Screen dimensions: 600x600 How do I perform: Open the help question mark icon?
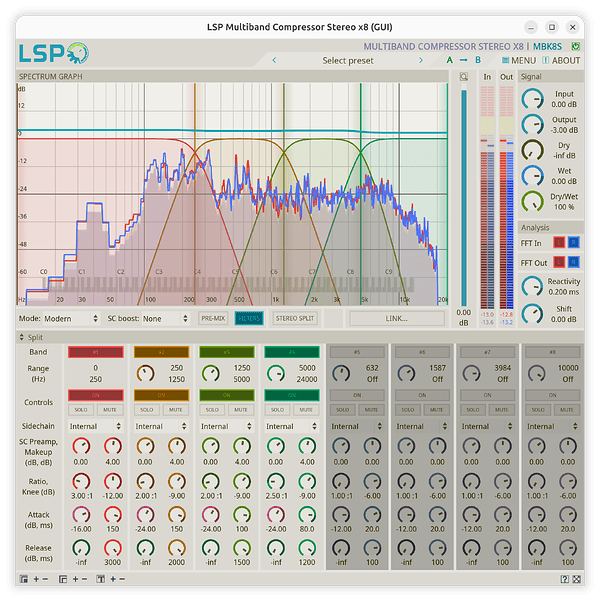[564, 579]
